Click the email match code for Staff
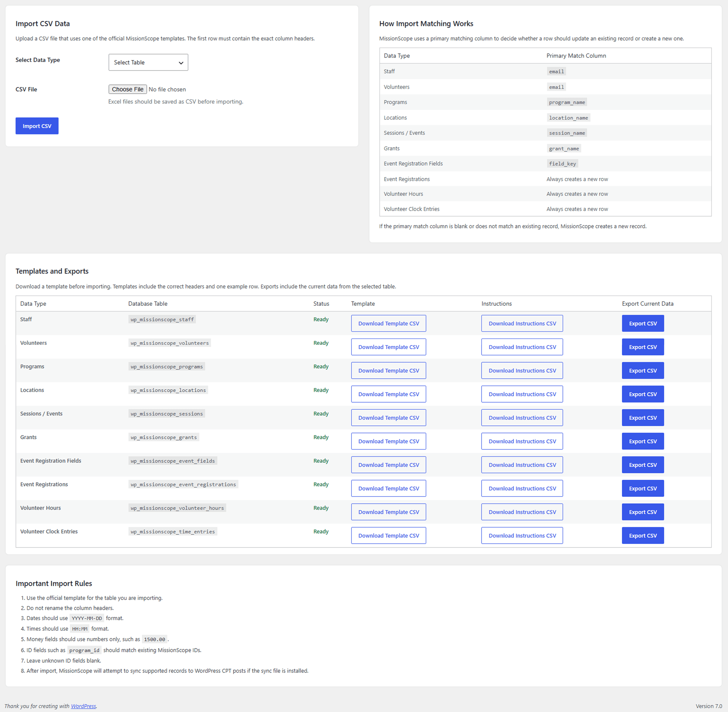The width and height of the screenshot is (728, 712). tap(556, 72)
